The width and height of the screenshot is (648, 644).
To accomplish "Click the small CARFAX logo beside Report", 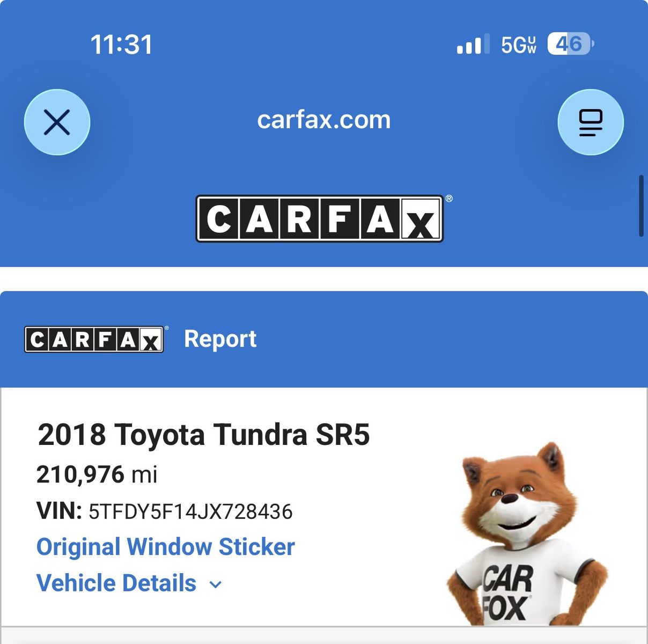I will [x=94, y=339].
